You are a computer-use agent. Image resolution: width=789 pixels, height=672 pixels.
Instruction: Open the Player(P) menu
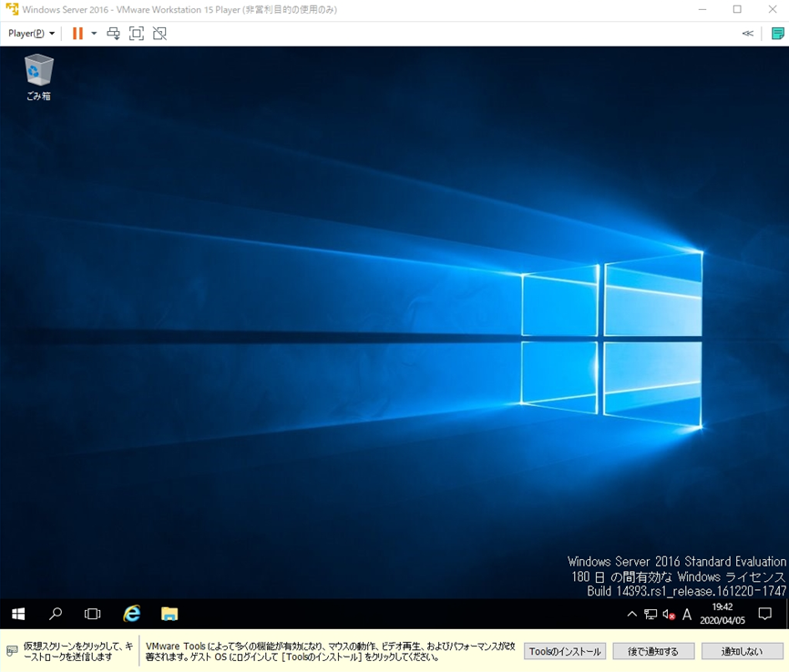(31, 34)
